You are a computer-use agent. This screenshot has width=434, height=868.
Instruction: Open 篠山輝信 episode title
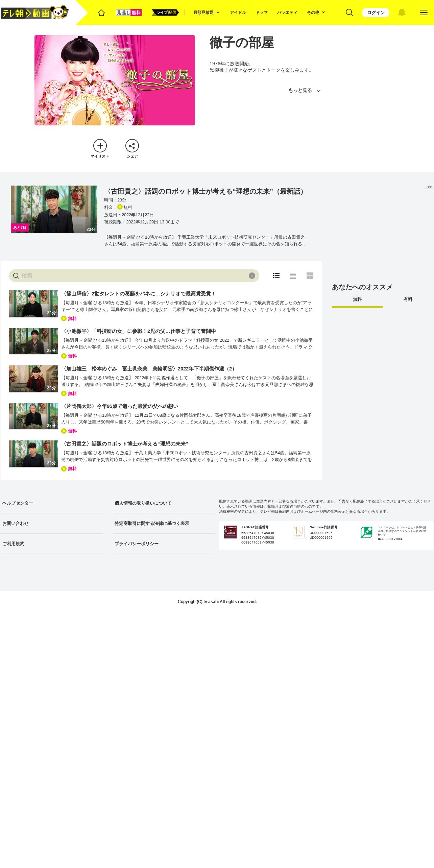[x=139, y=294]
